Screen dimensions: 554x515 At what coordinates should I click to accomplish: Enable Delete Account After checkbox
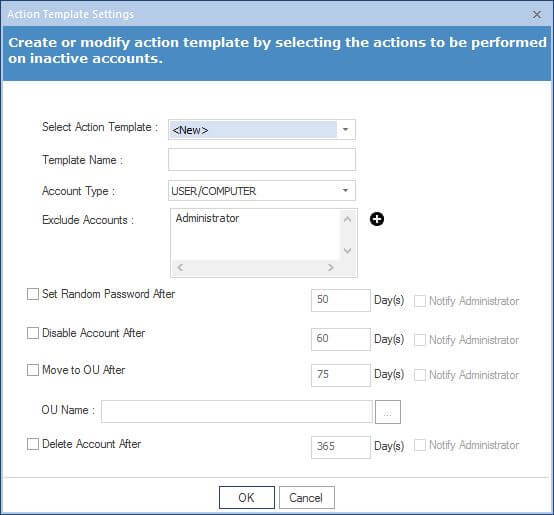(33, 444)
